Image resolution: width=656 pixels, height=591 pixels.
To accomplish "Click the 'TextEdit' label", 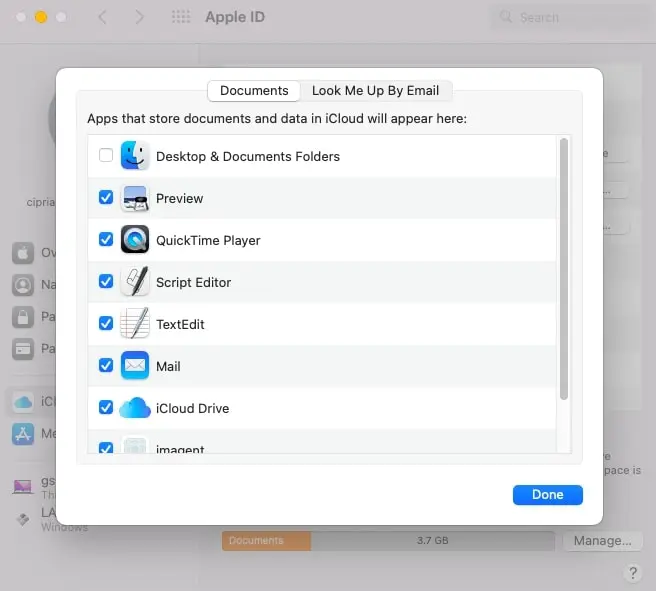I will [180, 324].
